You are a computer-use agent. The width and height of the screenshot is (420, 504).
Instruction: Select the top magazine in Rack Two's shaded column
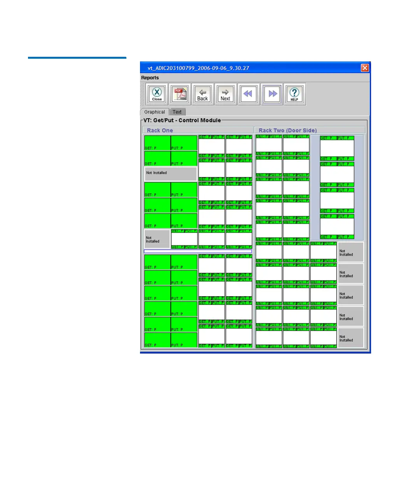pyautogui.click(x=337, y=148)
